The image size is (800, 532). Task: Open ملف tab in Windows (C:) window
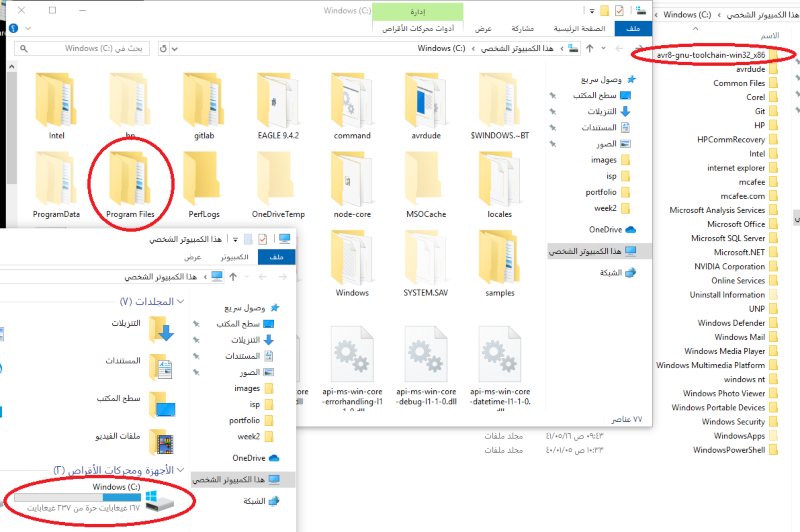(633, 29)
